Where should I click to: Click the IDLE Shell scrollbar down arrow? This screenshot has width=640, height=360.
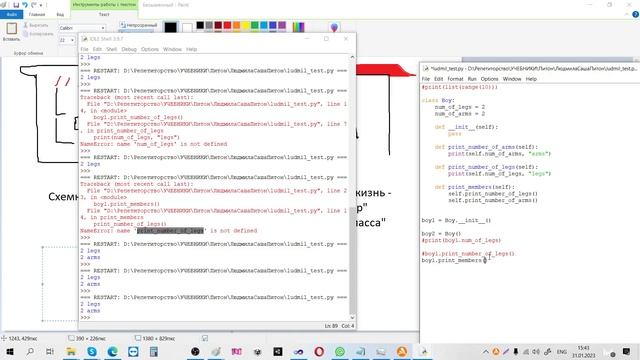[352, 318]
